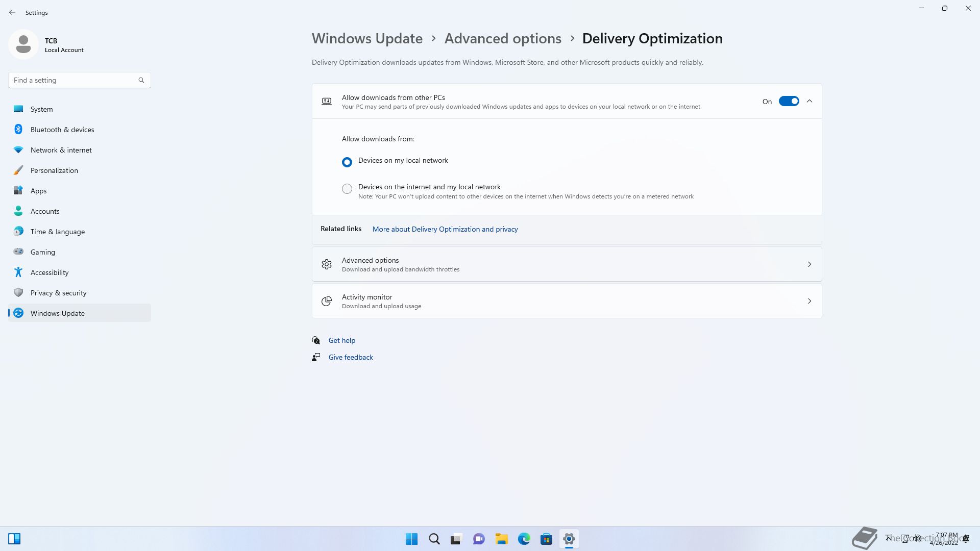Click the 'Download and upload usage' description
980x551 pixels.
coord(381,307)
